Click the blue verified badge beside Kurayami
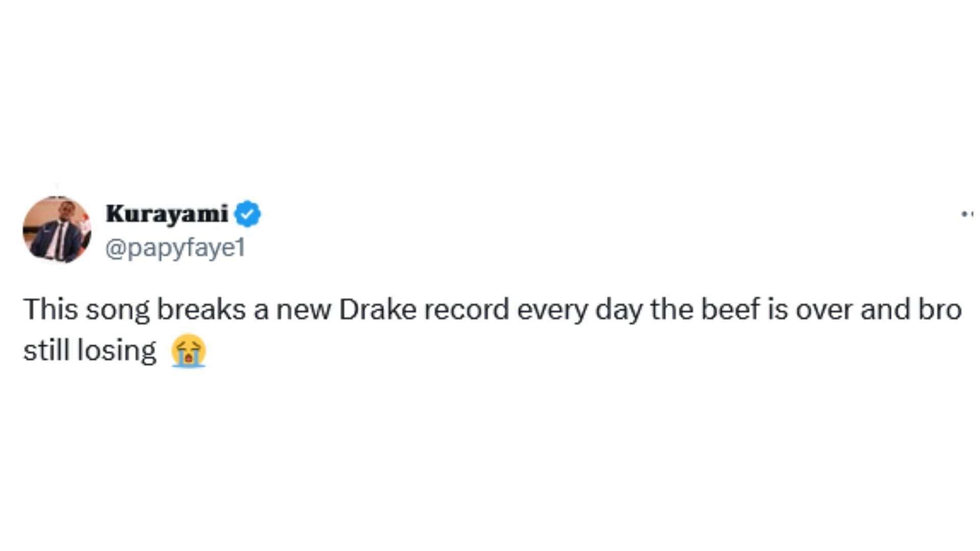This screenshot has width=980, height=551. coord(248,214)
